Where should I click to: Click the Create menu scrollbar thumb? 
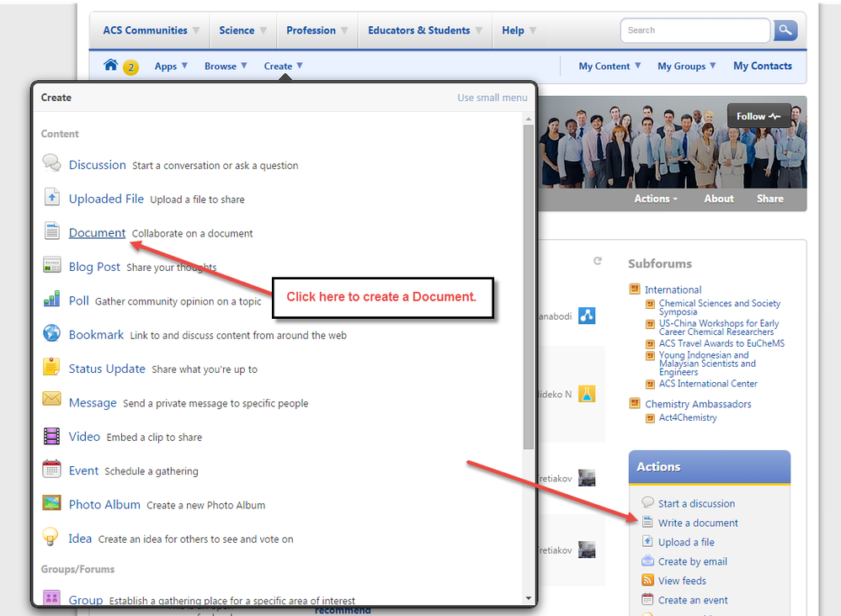coord(528,286)
